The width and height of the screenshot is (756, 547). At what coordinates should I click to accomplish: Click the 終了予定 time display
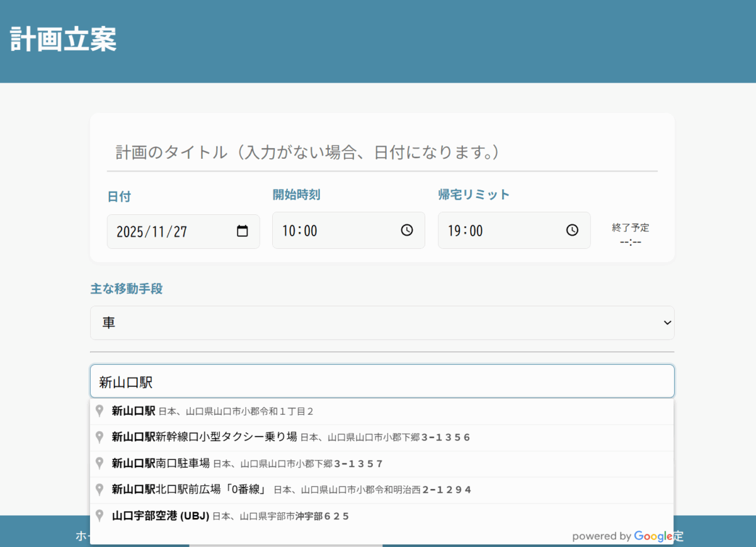coord(630,241)
